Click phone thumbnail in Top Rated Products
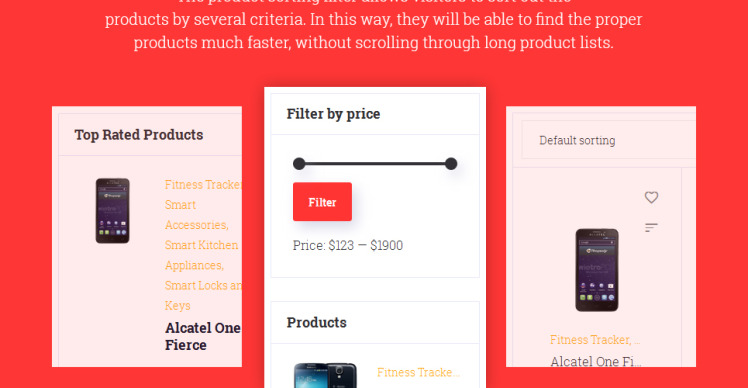 click(113, 210)
